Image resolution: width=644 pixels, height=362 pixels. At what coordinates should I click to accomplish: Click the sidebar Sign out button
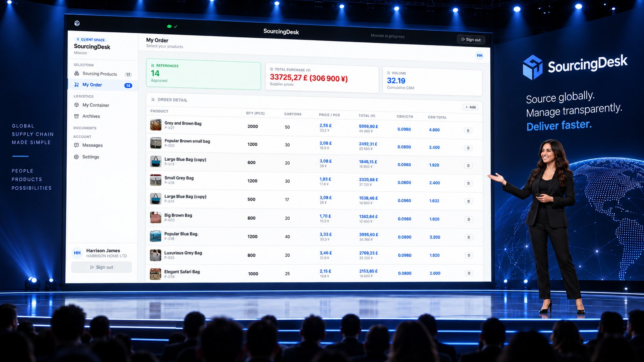coord(102,267)
